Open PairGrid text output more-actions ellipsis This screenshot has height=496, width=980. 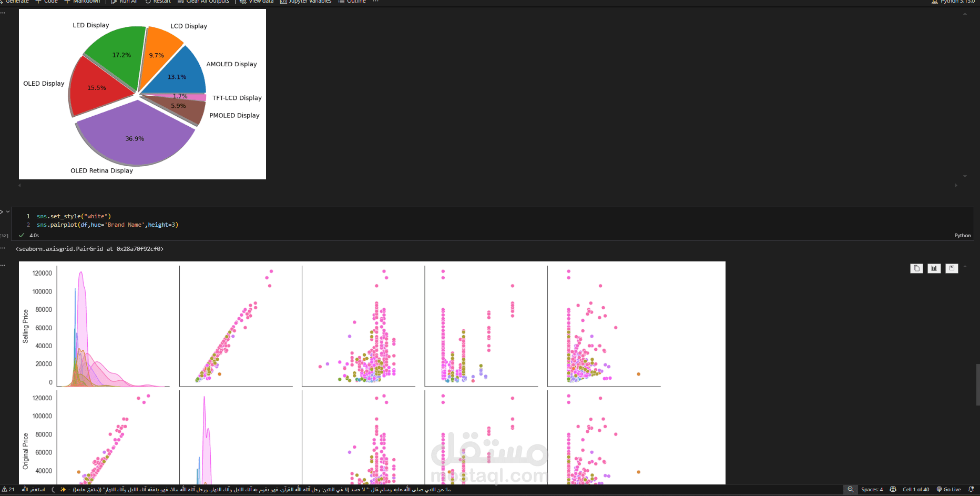click(x=3, y=248)
